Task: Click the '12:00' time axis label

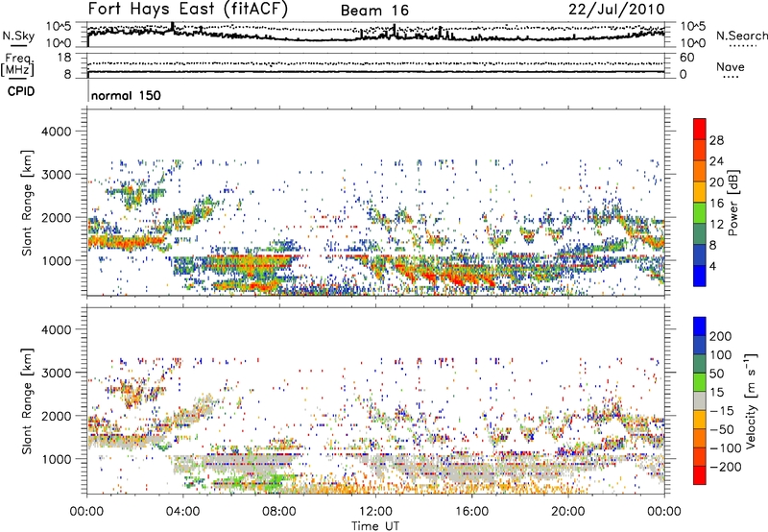Action: (375, 512)
